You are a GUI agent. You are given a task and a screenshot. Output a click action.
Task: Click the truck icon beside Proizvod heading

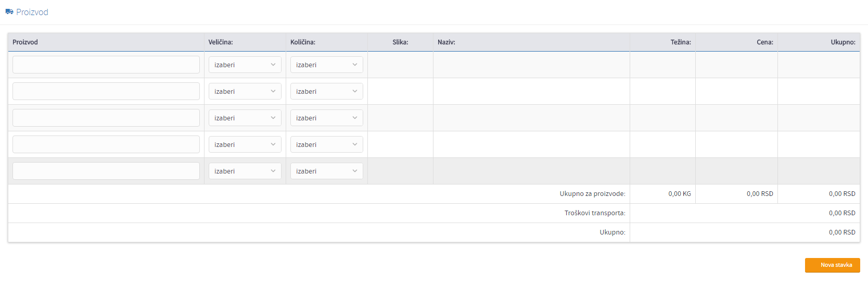(x=9, y=11)
